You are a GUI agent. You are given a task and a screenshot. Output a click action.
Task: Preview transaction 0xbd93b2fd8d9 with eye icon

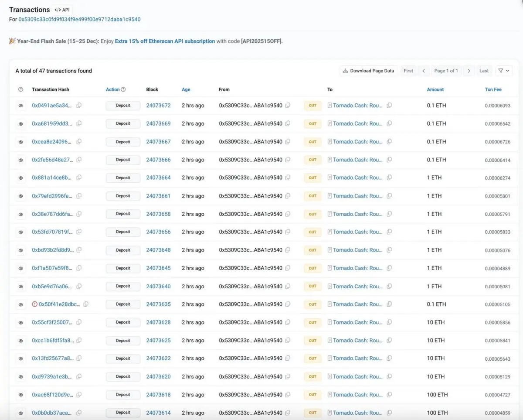[20, 250]
